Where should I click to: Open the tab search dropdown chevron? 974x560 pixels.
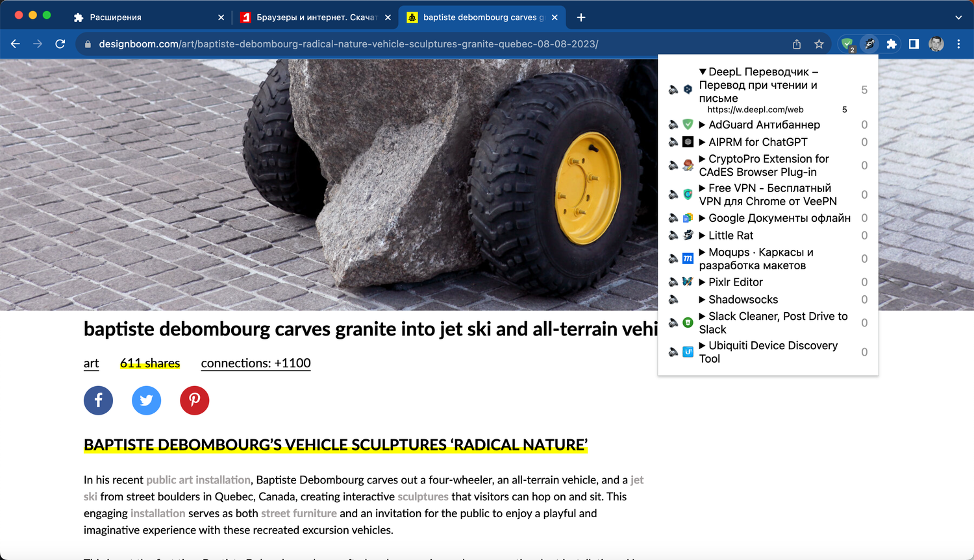pyautogui.click(x=958, y=18)
